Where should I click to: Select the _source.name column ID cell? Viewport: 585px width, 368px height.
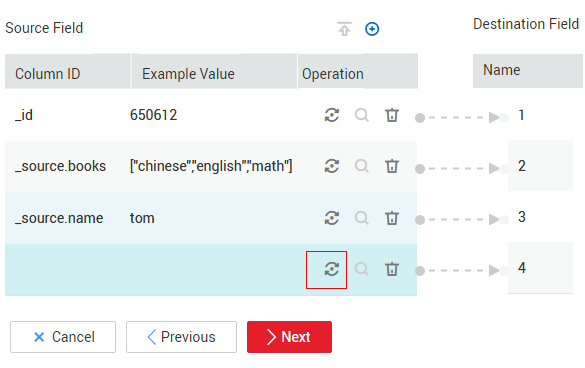pyautogui.click(x=59, y=218)
